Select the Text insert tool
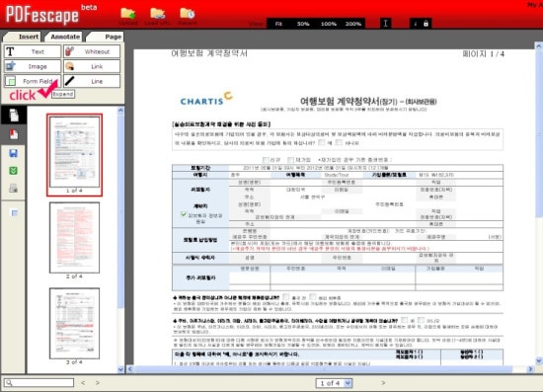Image resolution: width=543 pixels, height=392 pixels. [33, 51]
